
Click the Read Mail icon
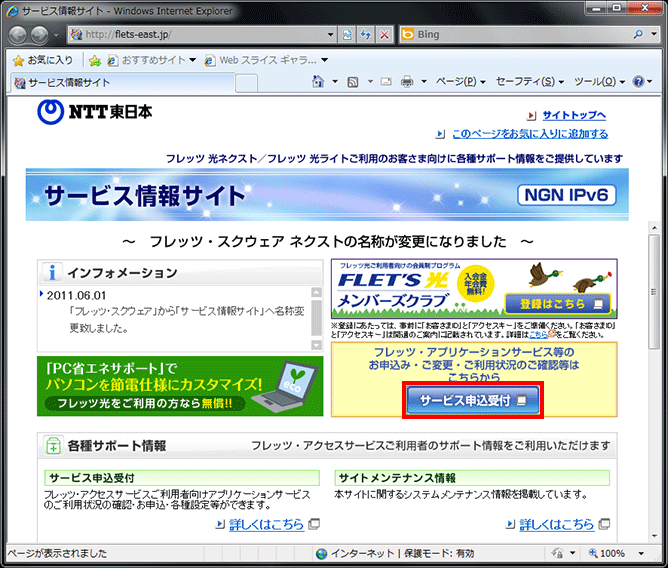(386, 81)
